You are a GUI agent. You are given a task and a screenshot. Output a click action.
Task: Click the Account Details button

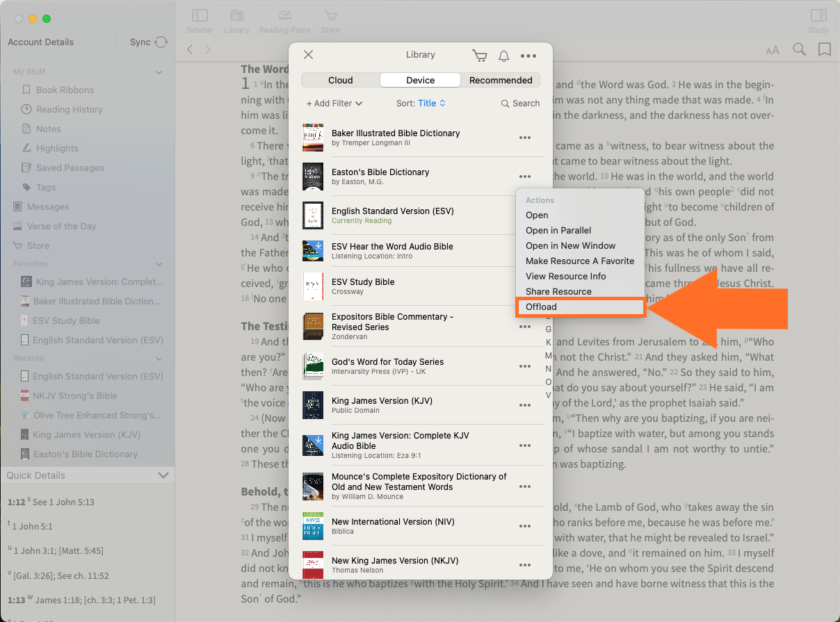click(x=40, y=42)
